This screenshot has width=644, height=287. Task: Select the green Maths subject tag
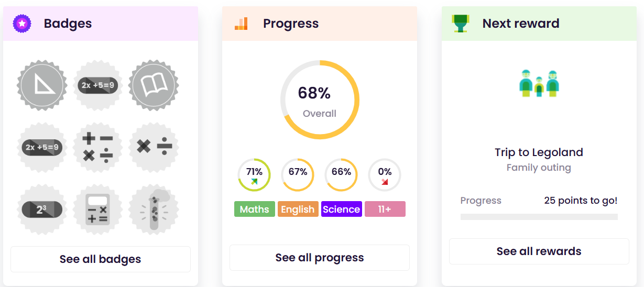coord(255,209)
